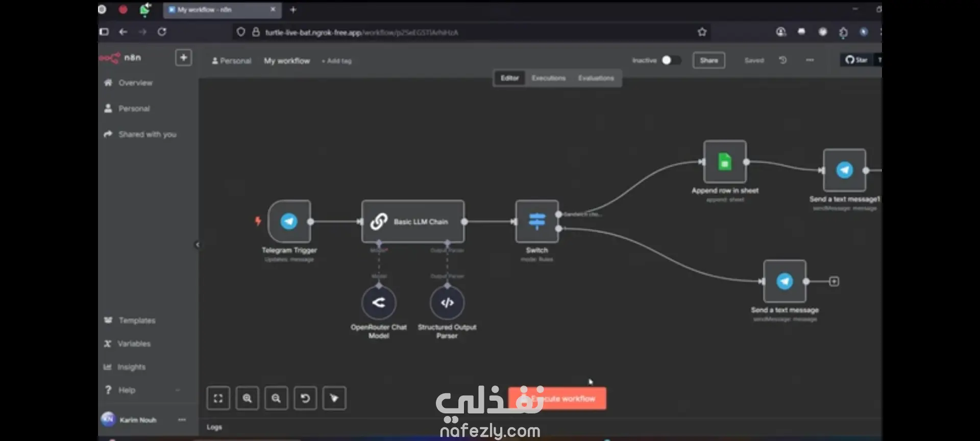Open the browser extensions icon
980x441 pixels.
point(843,32)
